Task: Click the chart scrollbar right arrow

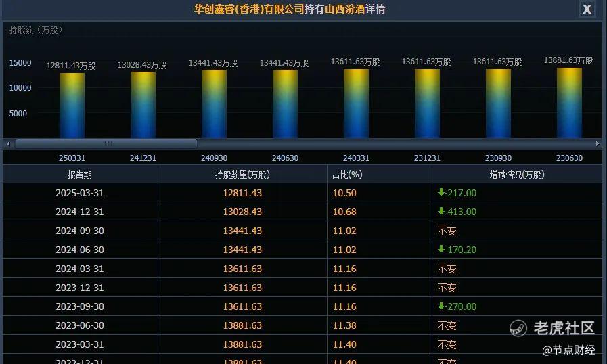Action: coord(598,143)
